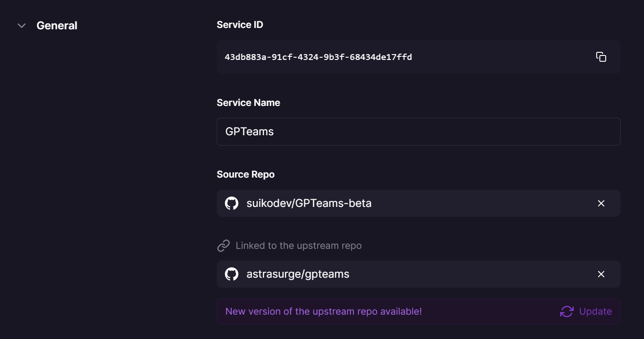The width and height of the screenshot is (644, 339).
Task: Select the General section heading
Action: click(57, 26)
